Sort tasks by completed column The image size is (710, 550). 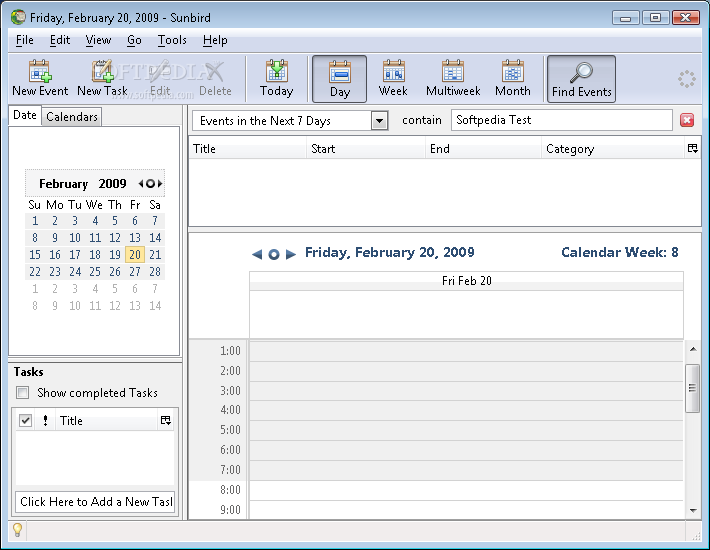25,421
